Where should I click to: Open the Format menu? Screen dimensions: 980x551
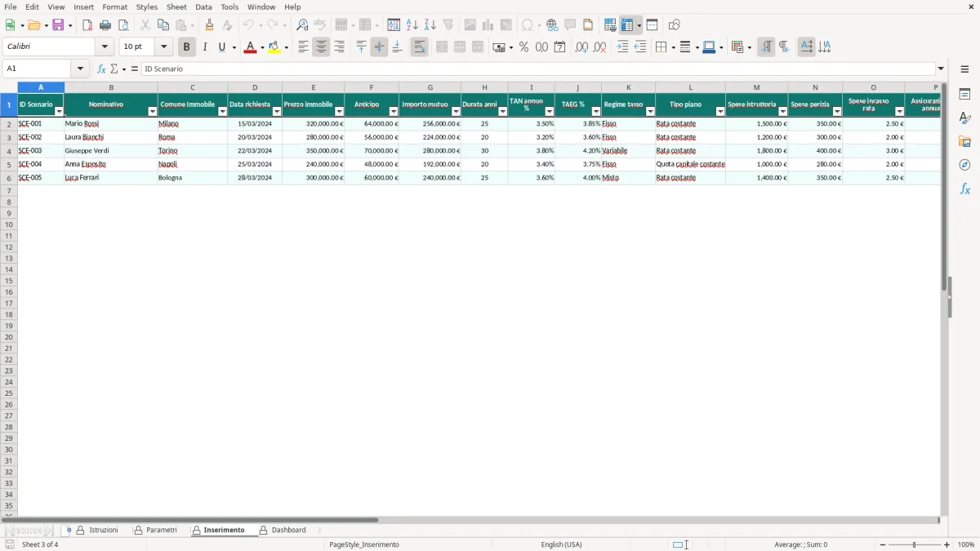click(114, 7)
